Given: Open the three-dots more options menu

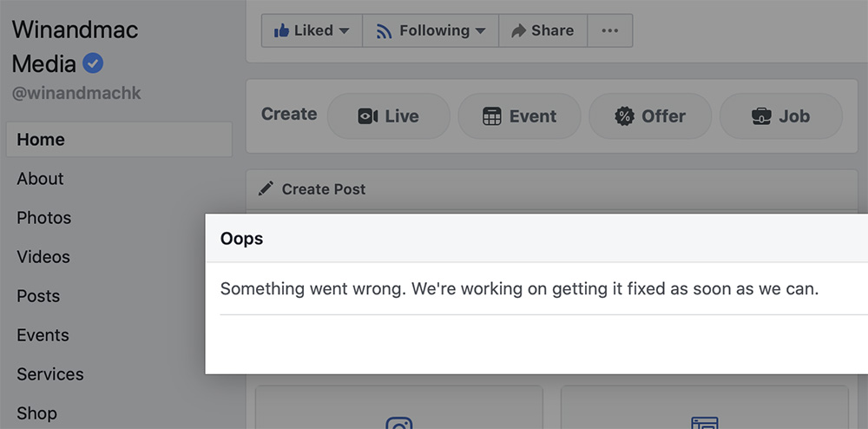Looking at the screenshot, I should coord(609,31).
